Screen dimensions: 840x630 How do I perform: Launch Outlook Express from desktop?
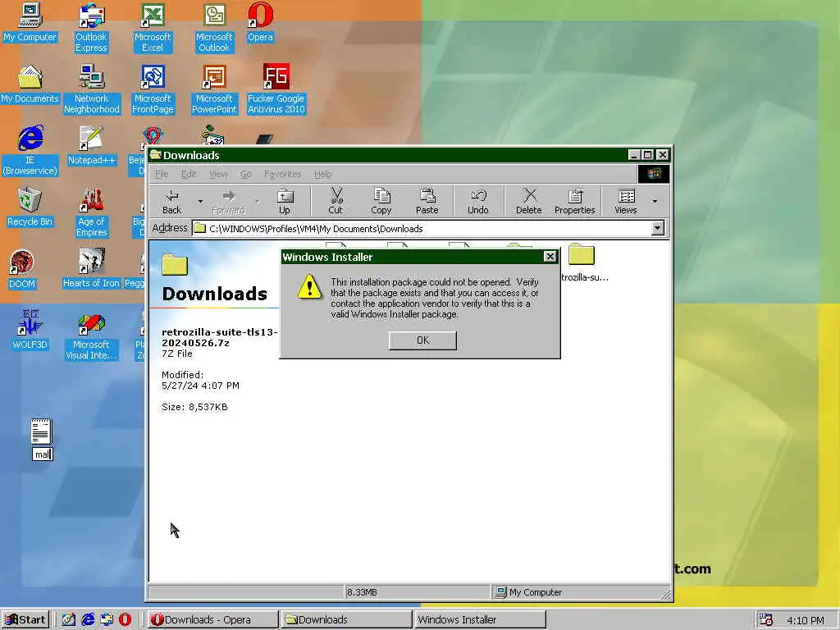[91, 28]
